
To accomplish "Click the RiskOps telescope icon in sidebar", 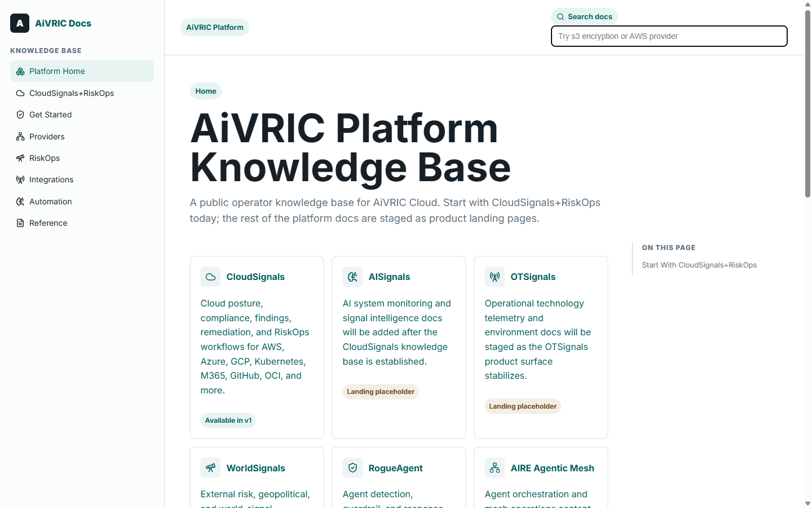I will [20, 158].
